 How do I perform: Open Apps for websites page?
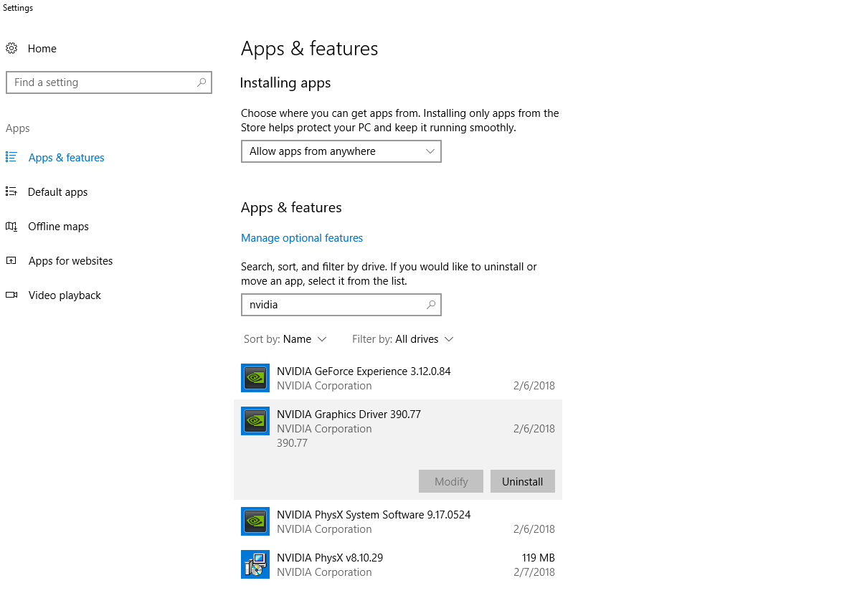[x=70, y=261]
